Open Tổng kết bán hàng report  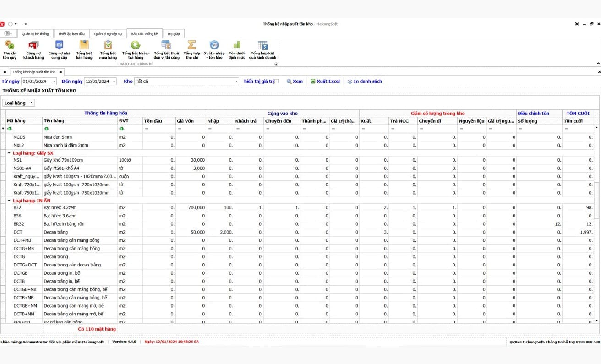84,50
